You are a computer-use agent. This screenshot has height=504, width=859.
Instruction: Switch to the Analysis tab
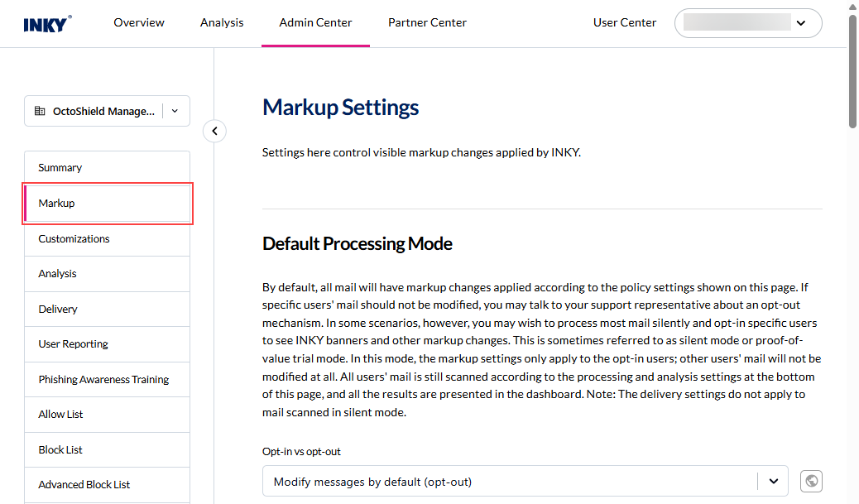pos(222,23)
